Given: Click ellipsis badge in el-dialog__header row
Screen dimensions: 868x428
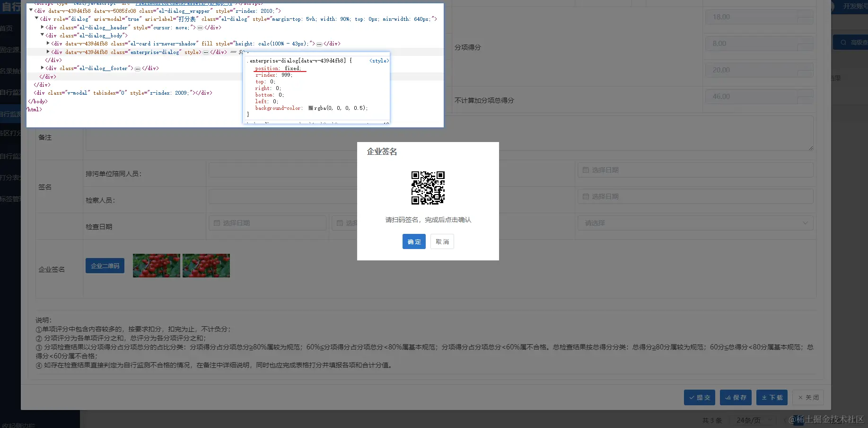Looking at the screenshot, I should click(x=200, y=27).
